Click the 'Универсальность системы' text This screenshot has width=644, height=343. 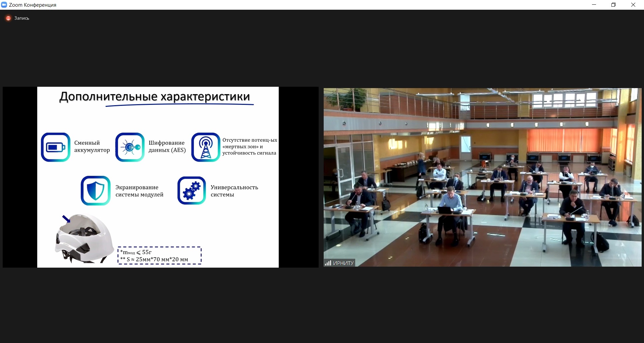(234, 191)
